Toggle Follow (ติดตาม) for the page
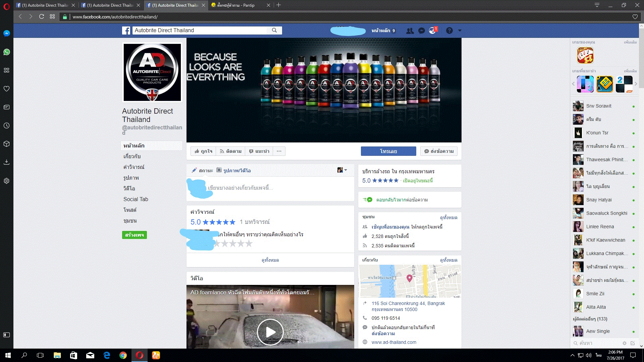This screenshot has width=644, height=362. (230, 151)
